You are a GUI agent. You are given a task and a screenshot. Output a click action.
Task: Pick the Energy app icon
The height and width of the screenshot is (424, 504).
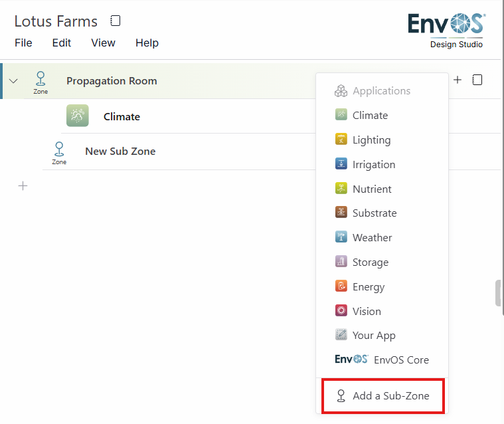coord(341,286)
